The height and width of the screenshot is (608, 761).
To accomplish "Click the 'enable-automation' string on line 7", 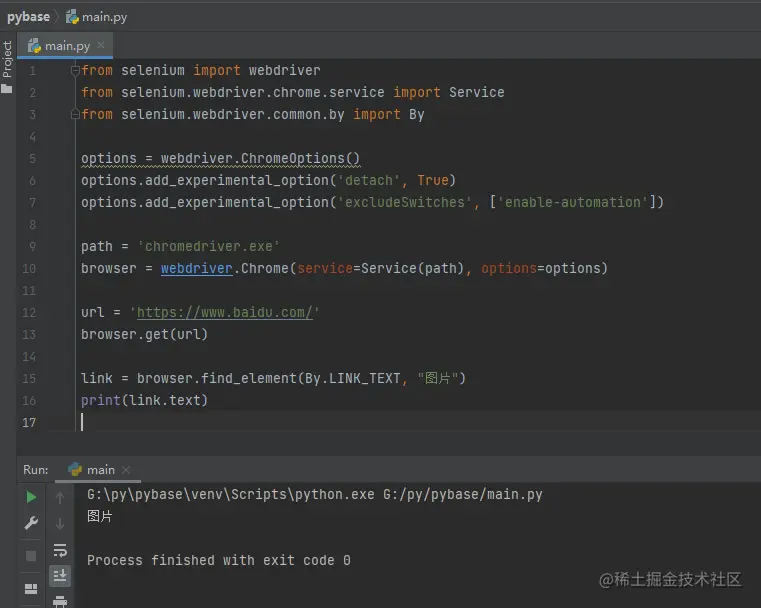I will 573,202.
